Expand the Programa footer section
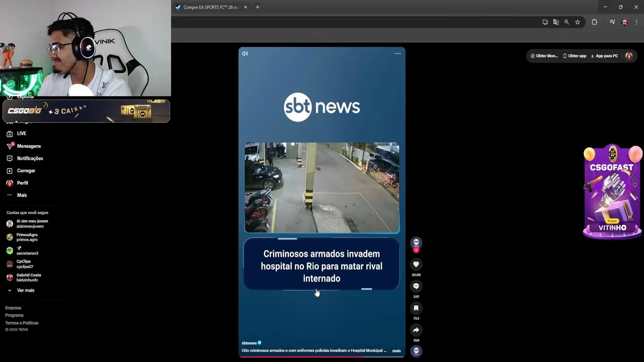Image resolution: width=644 pixels, height=362 pixels. coord(14,315)
